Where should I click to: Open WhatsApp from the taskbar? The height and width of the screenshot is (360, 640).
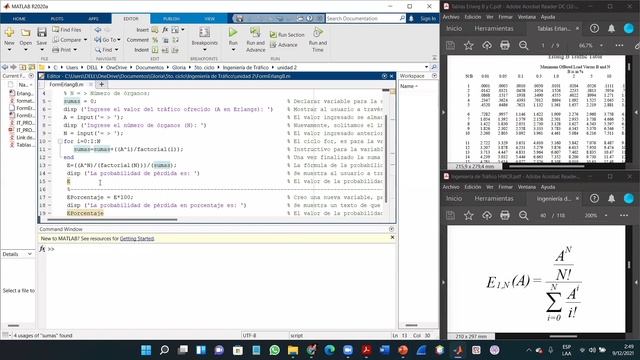[274, 350]
